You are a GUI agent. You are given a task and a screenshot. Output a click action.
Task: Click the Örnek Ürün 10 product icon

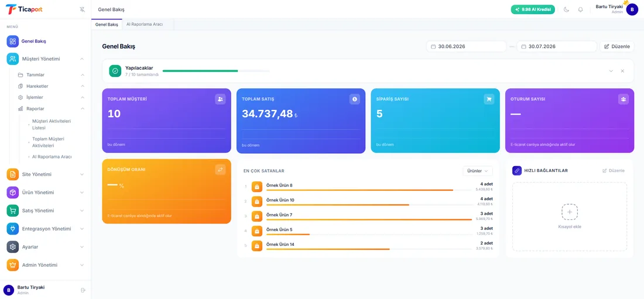click(256, 202)
